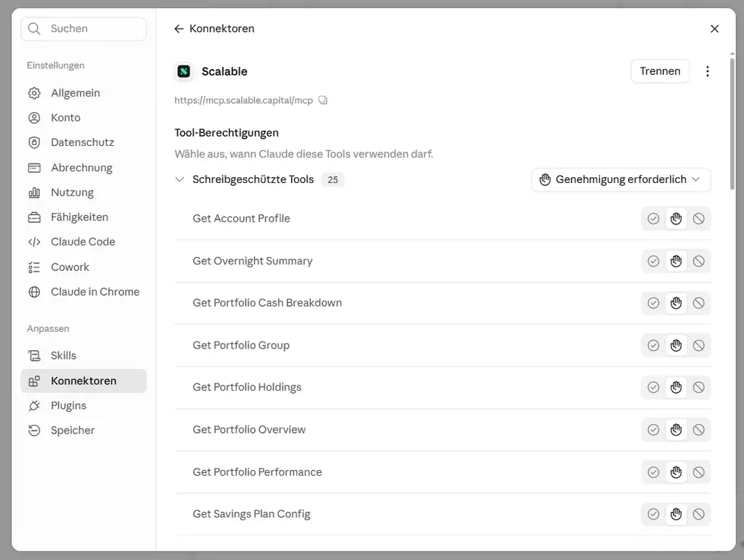Open Claude in Chrome settings
Screen dimensions: 744x560
click(x=84, y=292)
